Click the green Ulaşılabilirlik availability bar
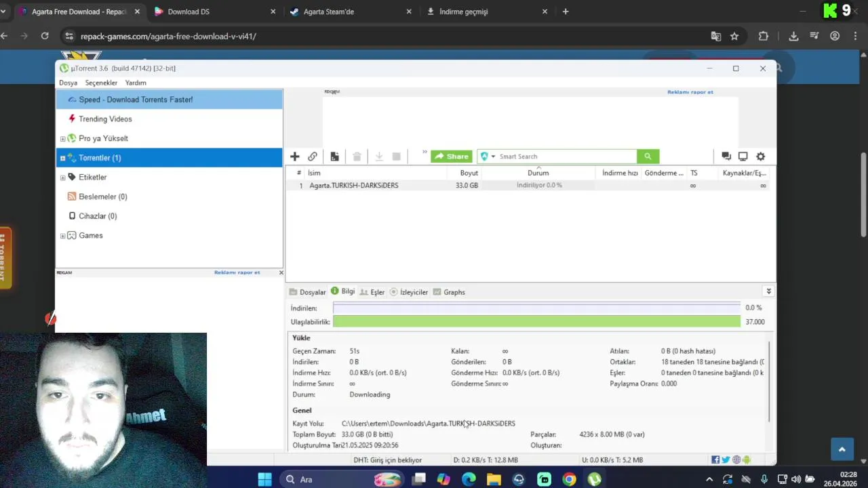The width and height of the screenshot is (868, 488). click(536, 322)
